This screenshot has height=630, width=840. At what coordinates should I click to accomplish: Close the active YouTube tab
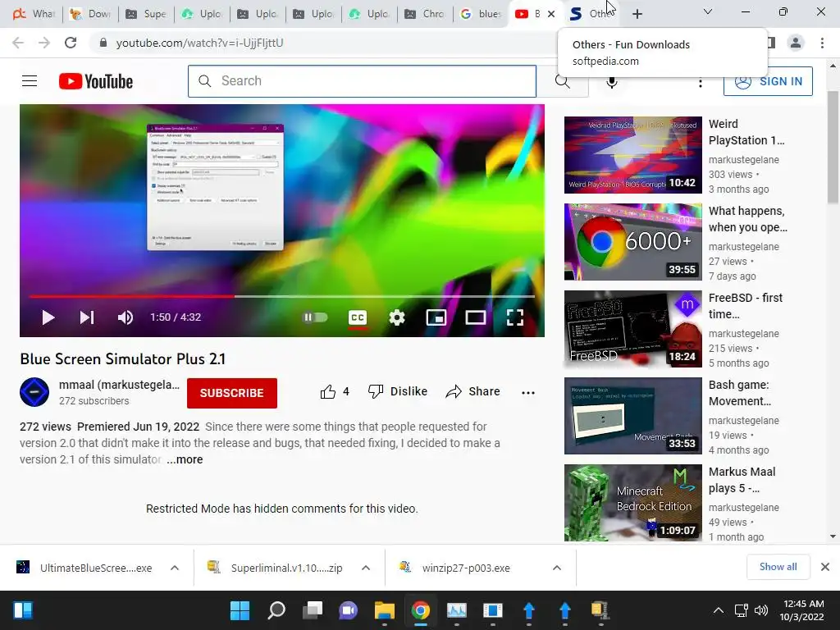(551, 15)
